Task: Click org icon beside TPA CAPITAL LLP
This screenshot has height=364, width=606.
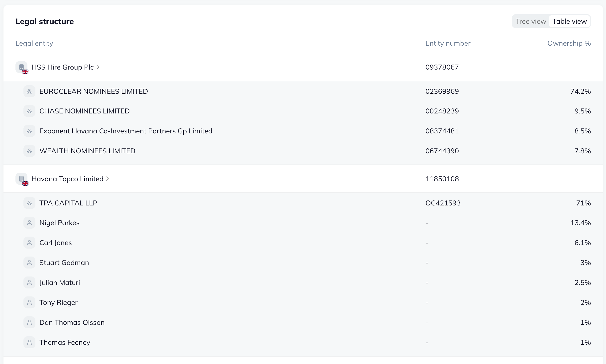Action: pyautogui.click(x=29, y=203)
